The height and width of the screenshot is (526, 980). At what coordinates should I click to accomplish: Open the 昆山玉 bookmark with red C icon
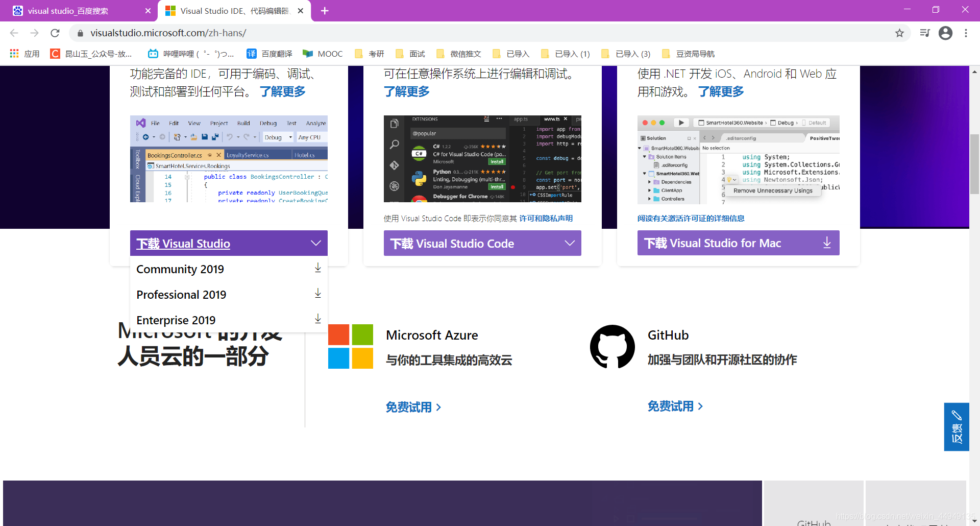[x=91, y=54]
